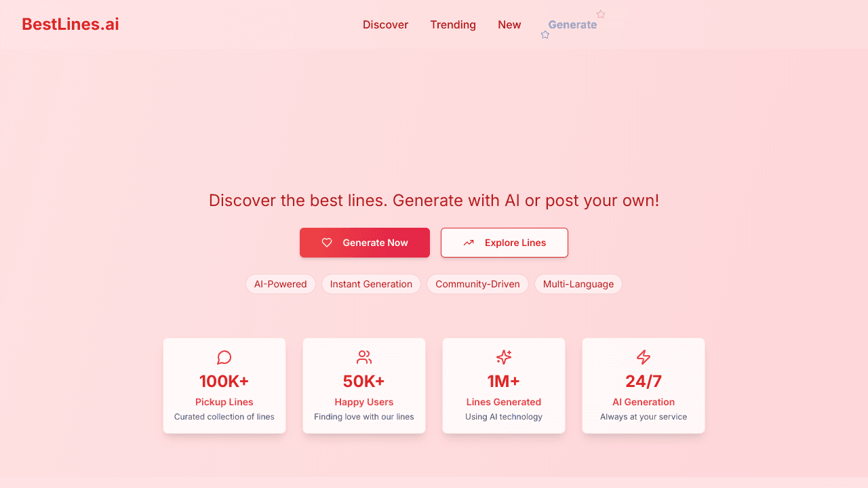Image resolution: width=868 pixels, height=488 pixels.
Task: Click the blue star beside Generate
Action: click(x=545, y=35)
